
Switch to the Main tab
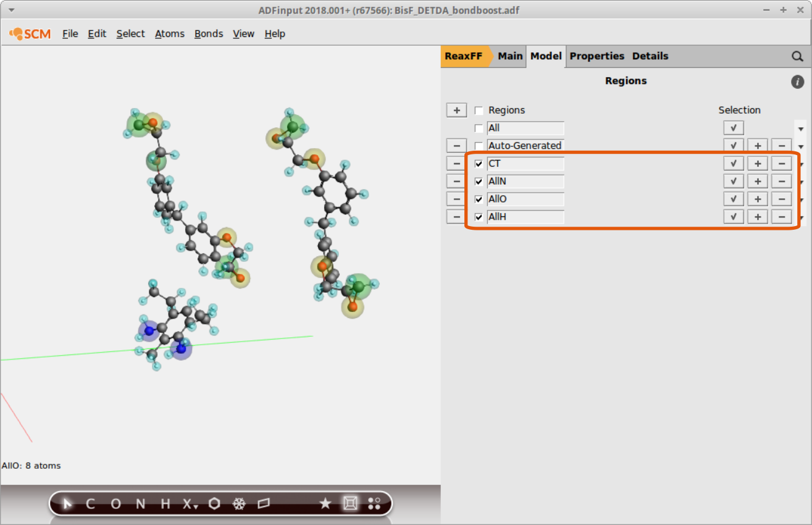[510, 56]
